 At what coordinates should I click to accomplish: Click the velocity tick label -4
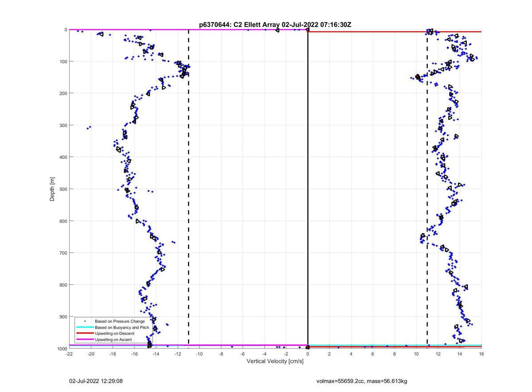coord(264,354)
